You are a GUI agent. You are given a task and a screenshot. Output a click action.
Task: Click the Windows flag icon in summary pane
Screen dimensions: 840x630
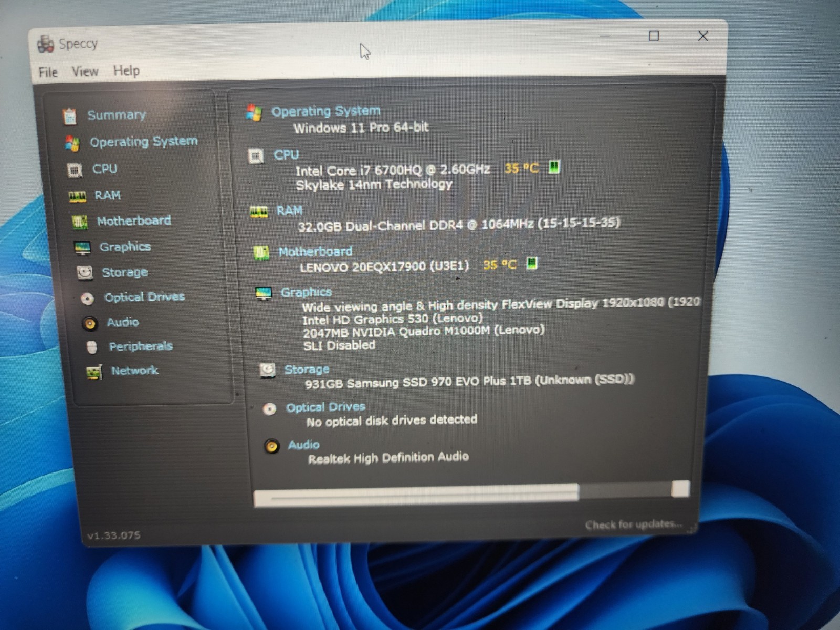pos(254,112)
